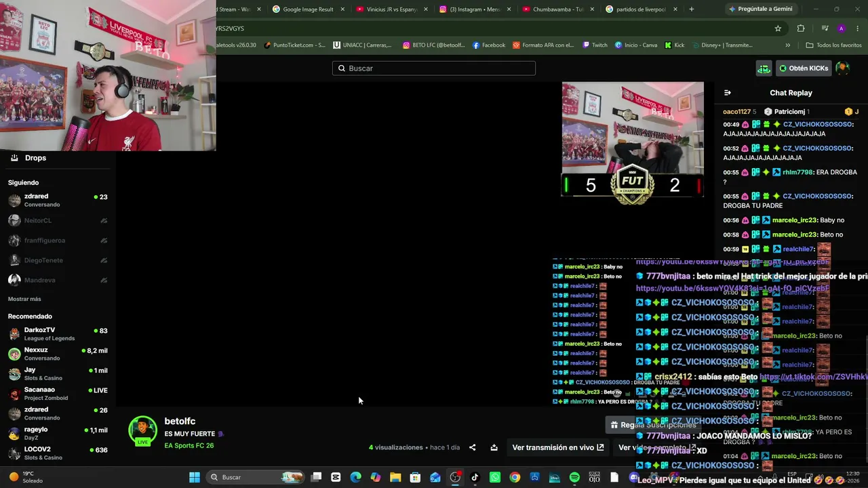
Task: Open Disney+ bookmark
Action: tap(722, 45)
